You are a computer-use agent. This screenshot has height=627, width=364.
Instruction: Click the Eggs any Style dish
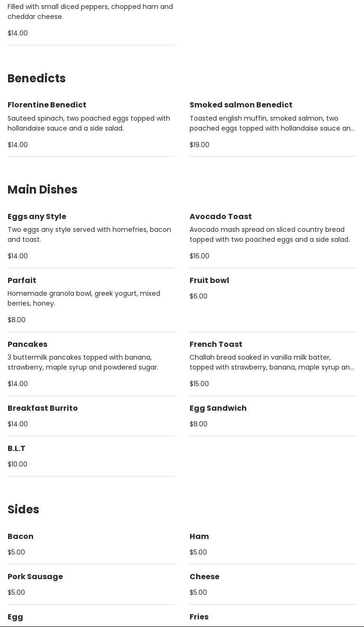[37, 217]
